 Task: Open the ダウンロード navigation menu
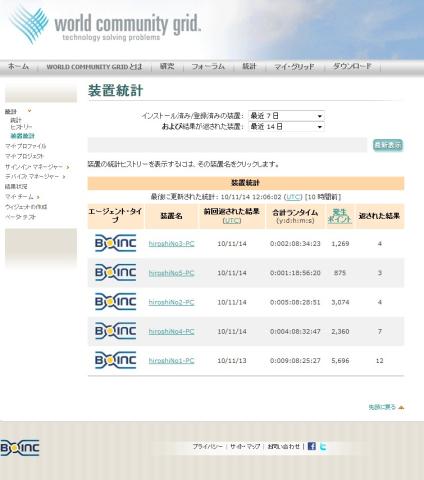352,66
